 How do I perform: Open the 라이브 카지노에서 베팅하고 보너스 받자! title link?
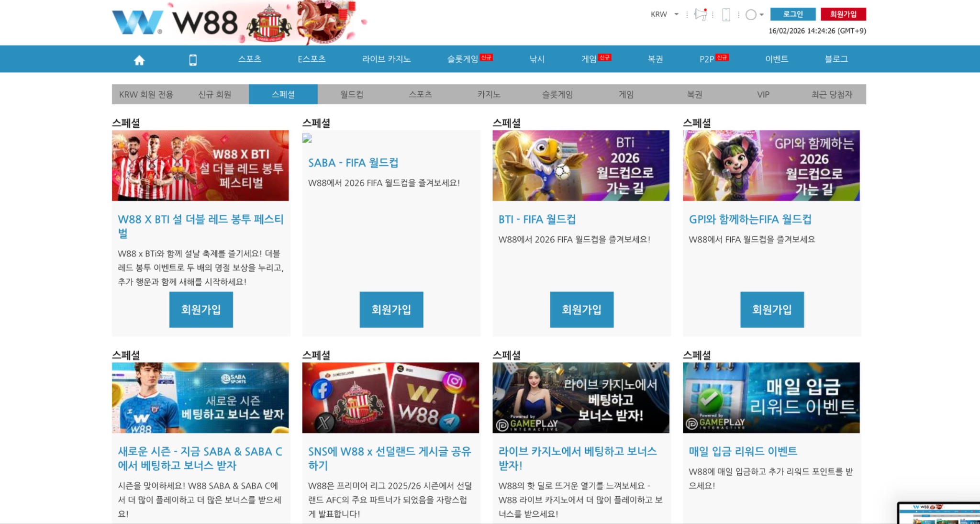pyautogui.click(x=578, y=458)
